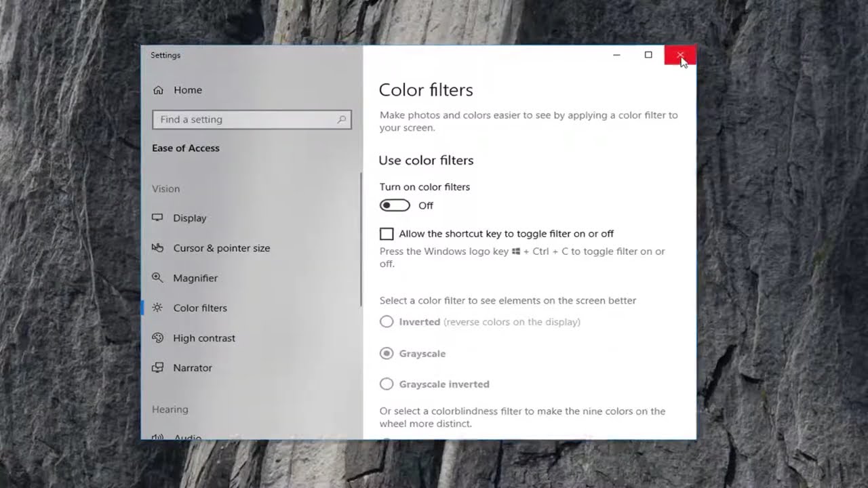Screen dimensions: 868x488
Task: Focus the Find a setting search box
Action: [252, 119]
